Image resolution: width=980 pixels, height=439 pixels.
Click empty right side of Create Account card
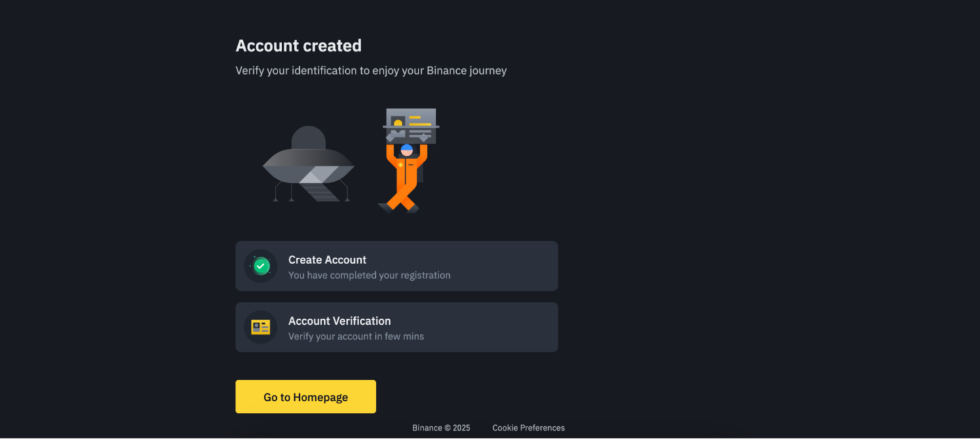pyautogui.click(x=504, y=266)
